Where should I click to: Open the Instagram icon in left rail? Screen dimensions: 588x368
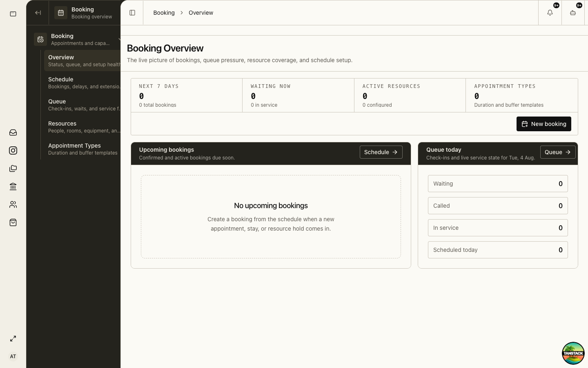coord(13,150)
